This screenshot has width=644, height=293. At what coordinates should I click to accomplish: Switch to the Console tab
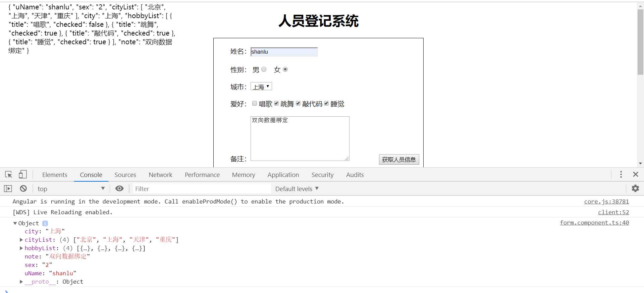pos(91,175)
